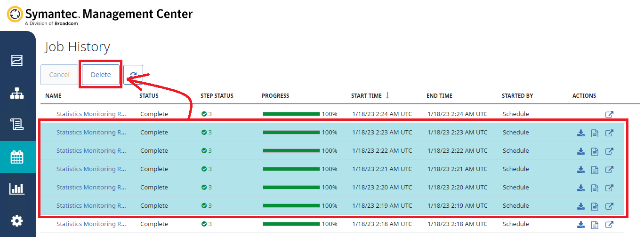This screenshot has height=243, width=644.
Task: Open the policy scroll icon in sidebar
Action: tap(17, 125)
